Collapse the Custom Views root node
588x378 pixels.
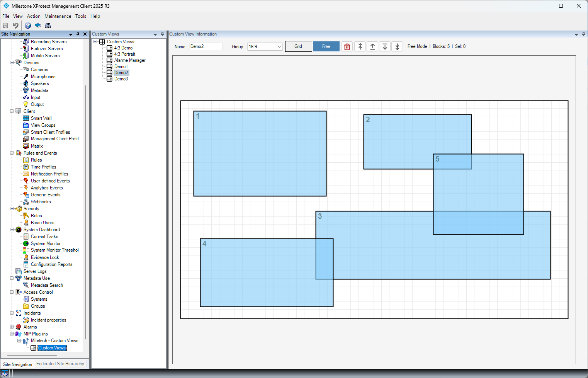pos(95,42)
